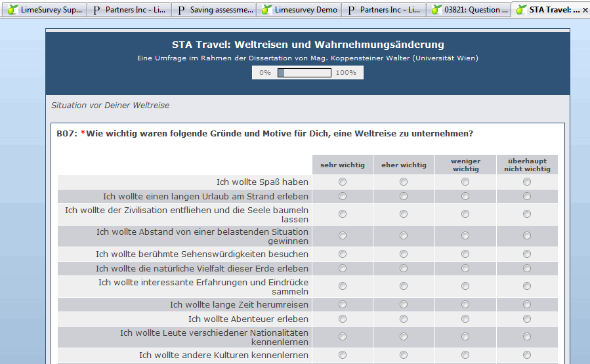
Task: Select 'überhaupt nicht wichtig' for 'belastenden Situation' row
Action: 527,236
